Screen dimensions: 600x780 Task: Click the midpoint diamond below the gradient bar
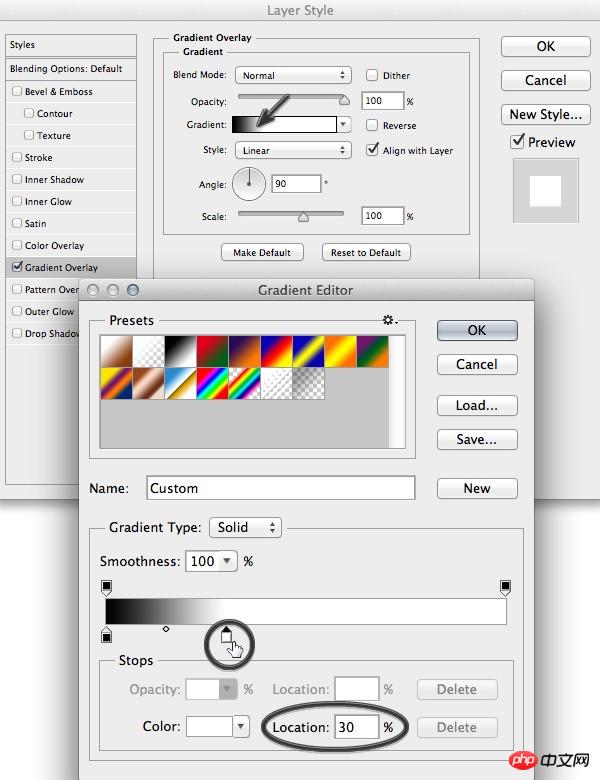[x=166, y=629]
